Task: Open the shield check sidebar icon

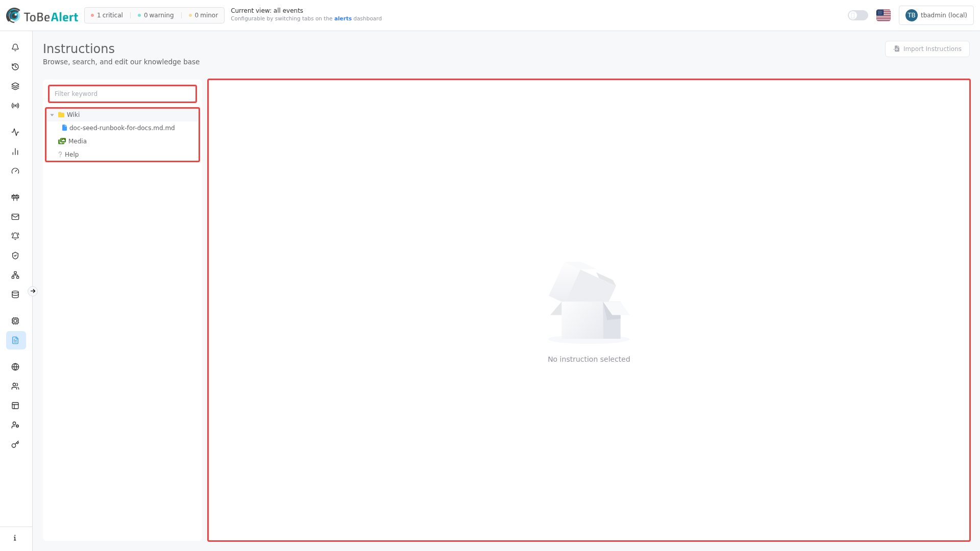Action: 15,256
